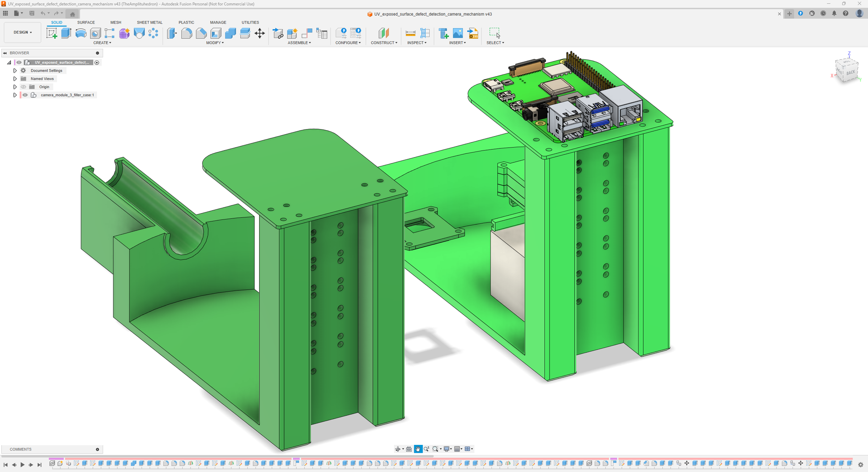Screen dimensions: 868x472
Task: Switch to the UTILITIES tab
Action: click(250, 22)
